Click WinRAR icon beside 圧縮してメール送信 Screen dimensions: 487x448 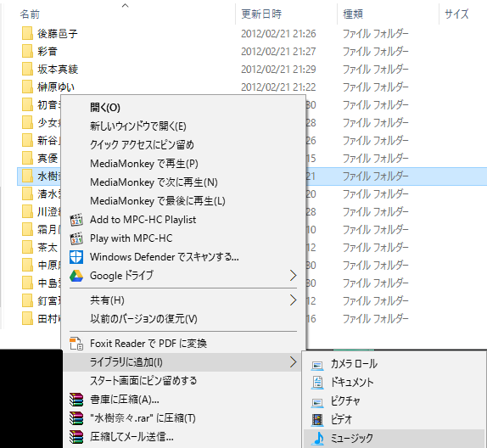click(76, 437)
